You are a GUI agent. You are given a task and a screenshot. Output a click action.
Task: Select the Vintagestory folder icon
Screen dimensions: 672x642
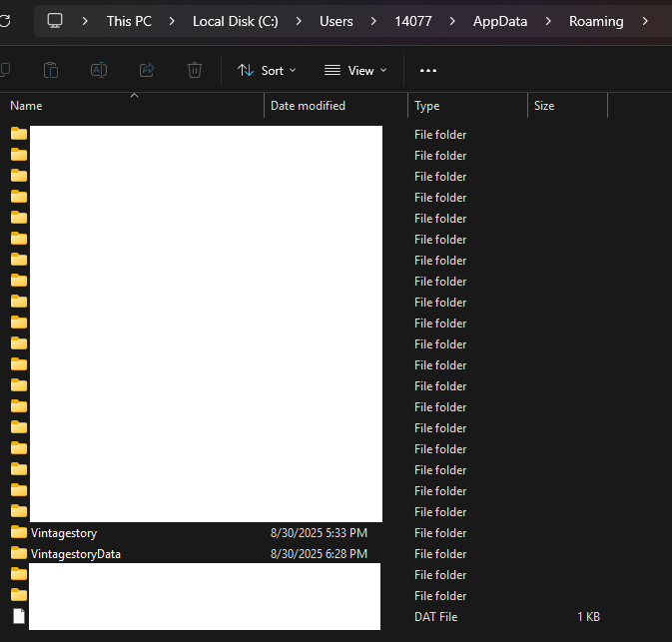coord(19,532)
